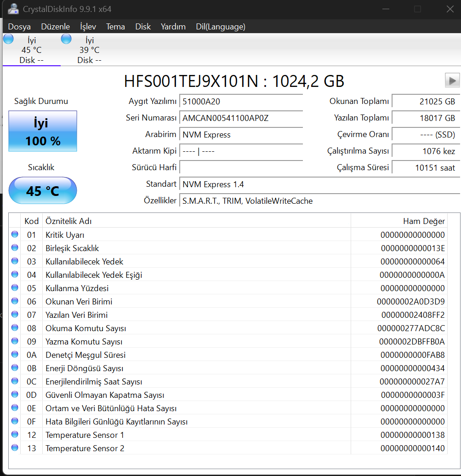
Task: Click the CrystalDiskInfo app icon in title bar
Action: coord(13,9)
